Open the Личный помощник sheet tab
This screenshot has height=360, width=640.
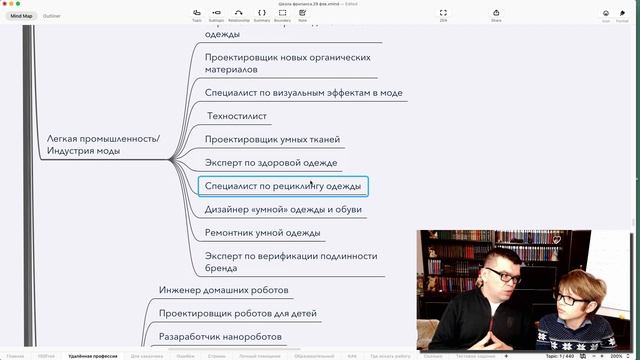tap(260, 356)
